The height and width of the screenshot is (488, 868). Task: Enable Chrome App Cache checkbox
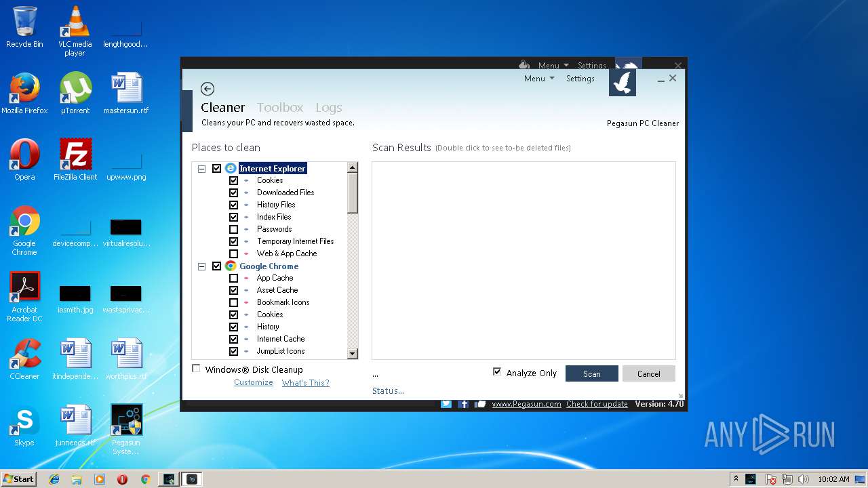[233, 279]
